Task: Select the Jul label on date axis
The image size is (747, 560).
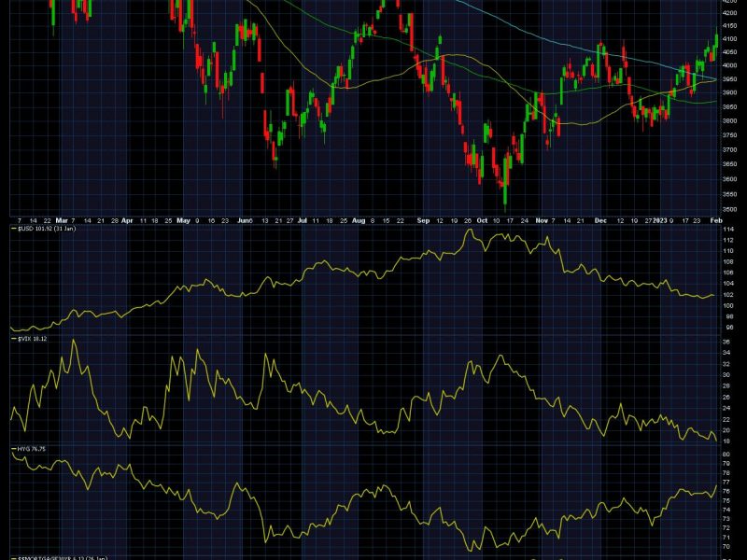Action: click(303, 220)
